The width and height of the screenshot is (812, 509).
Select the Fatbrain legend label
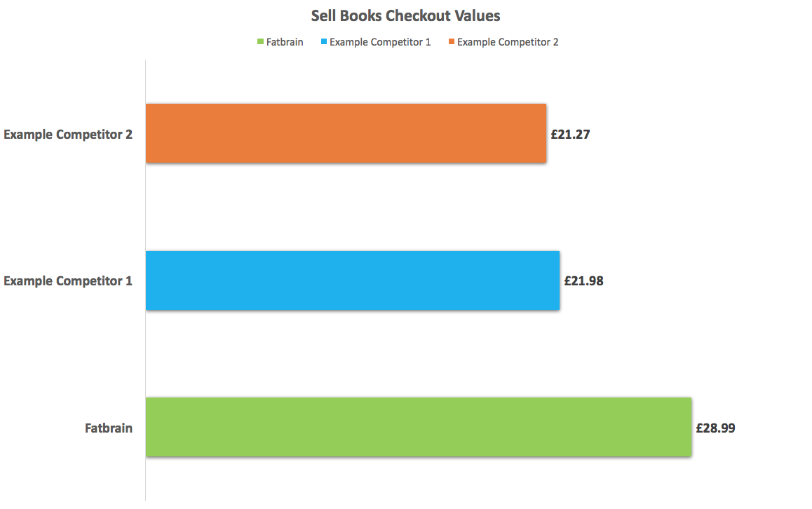pyautogui.click(x=285, y=42)
